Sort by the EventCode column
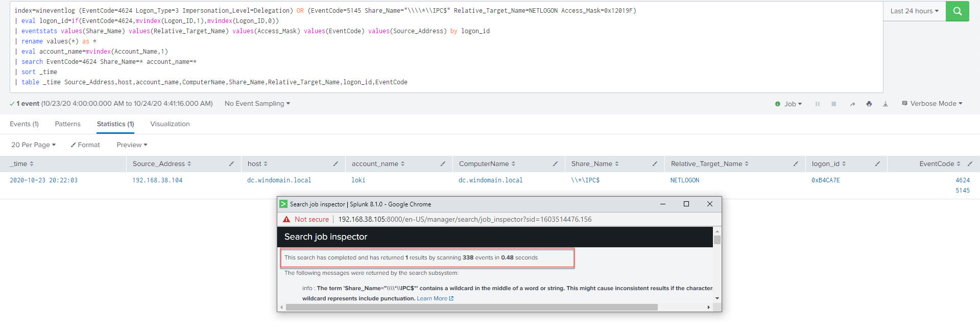980x330 pixels. point(940,163)
